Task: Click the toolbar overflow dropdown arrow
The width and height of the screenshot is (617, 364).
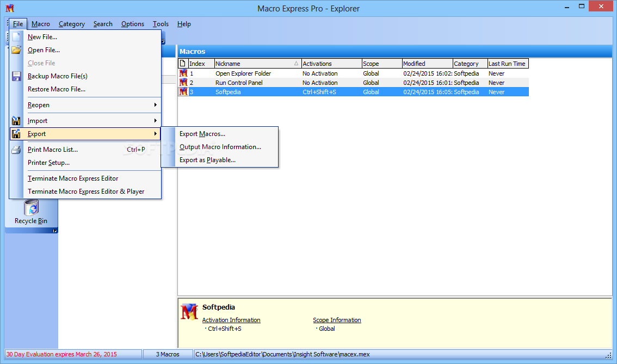Action: 163,41
